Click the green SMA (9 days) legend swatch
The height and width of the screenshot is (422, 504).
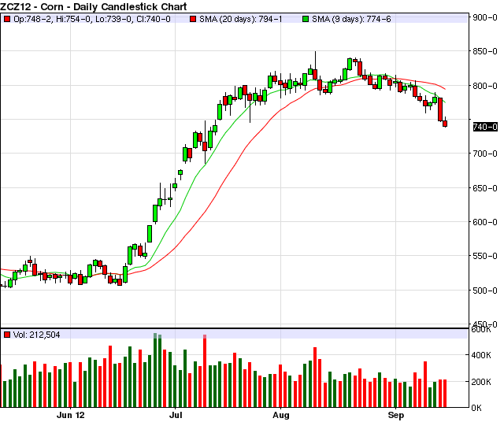[x=306, y=19]
